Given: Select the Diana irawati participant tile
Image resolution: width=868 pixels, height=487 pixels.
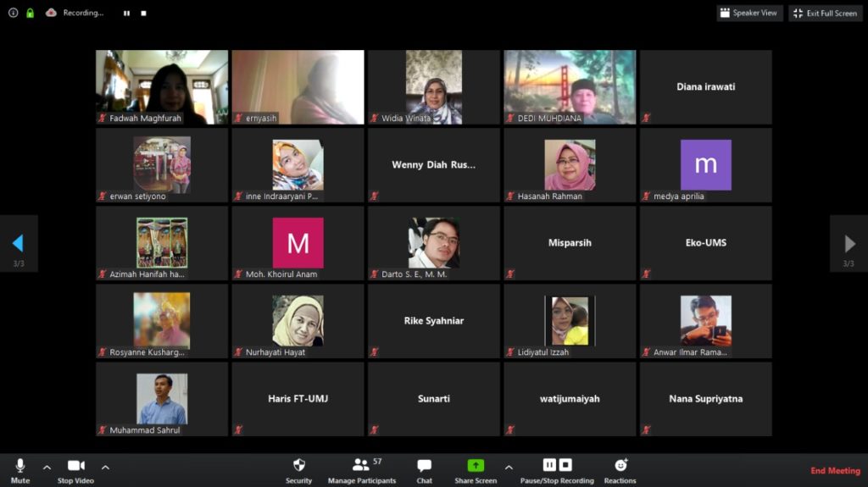Looking at the screenshot, I should pyautogui.click(x=706, y=87).
